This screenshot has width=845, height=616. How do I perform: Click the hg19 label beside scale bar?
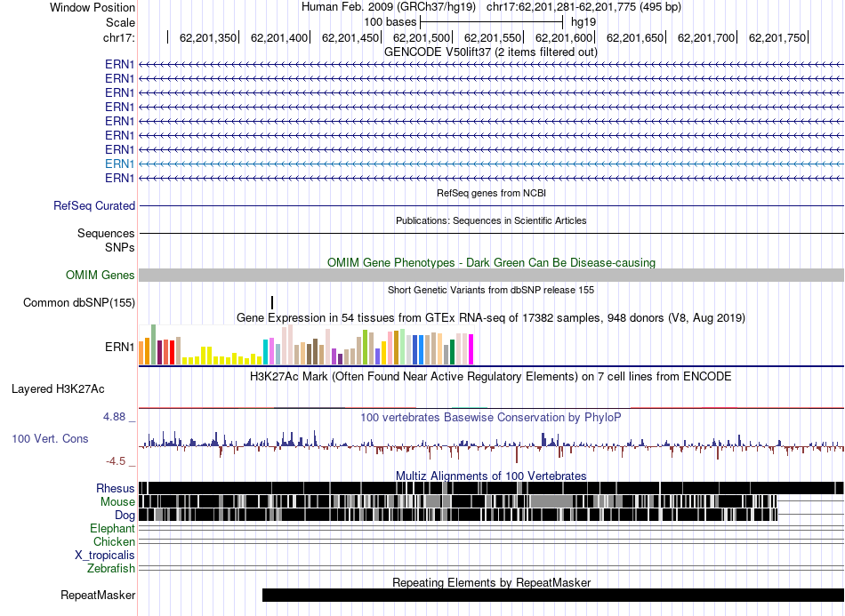point(583,22)
